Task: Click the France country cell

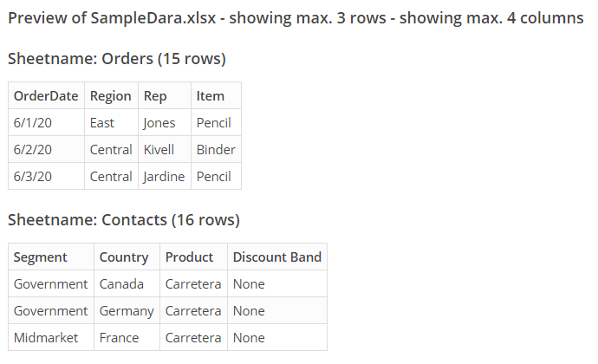Action: [119, 338]
